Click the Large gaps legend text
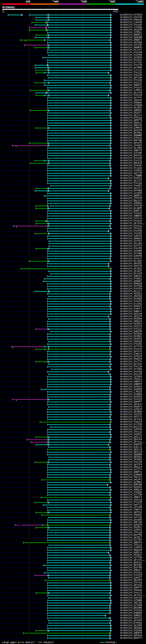 point(28,642)
